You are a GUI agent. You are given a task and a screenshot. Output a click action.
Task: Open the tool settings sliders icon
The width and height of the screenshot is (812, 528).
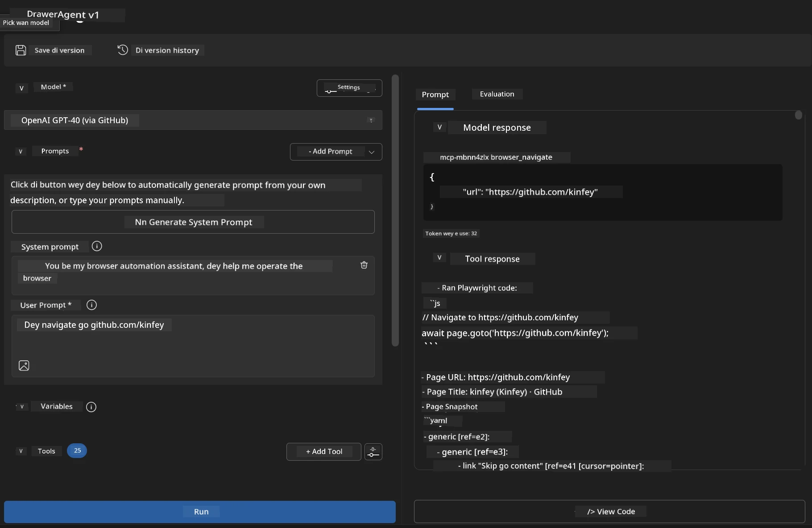coord(373,452)
